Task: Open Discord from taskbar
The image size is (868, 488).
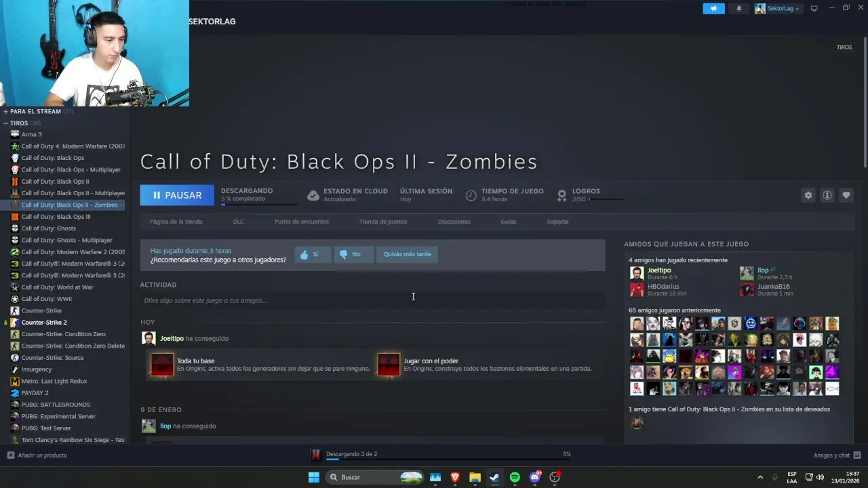Action: pos(535,477)
